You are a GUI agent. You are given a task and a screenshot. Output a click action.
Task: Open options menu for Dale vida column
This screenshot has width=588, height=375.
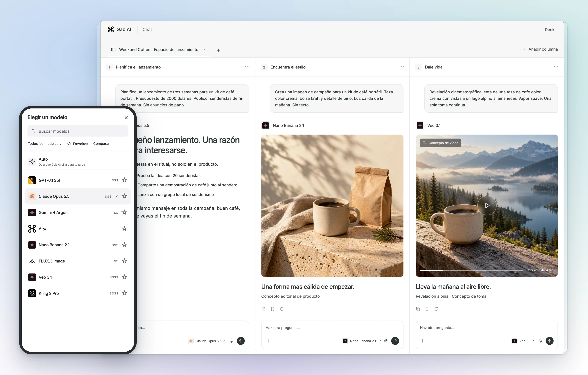click(x=556, y=67)
